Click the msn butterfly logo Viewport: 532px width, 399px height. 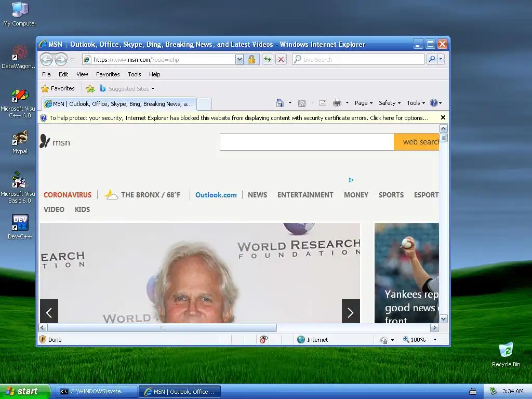[x=55, y=142]
